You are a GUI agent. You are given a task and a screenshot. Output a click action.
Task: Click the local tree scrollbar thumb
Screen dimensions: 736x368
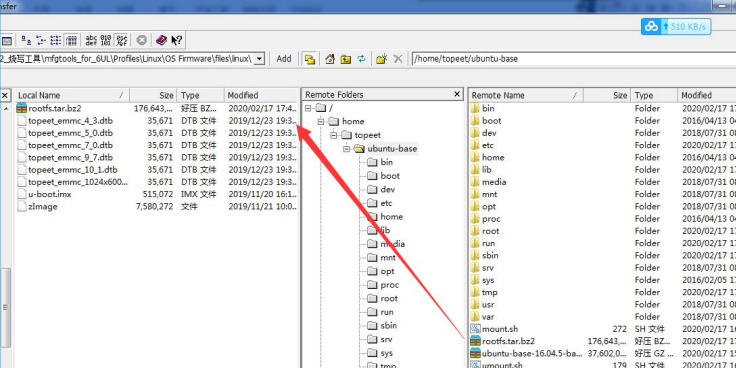click(x=5, y=309)
